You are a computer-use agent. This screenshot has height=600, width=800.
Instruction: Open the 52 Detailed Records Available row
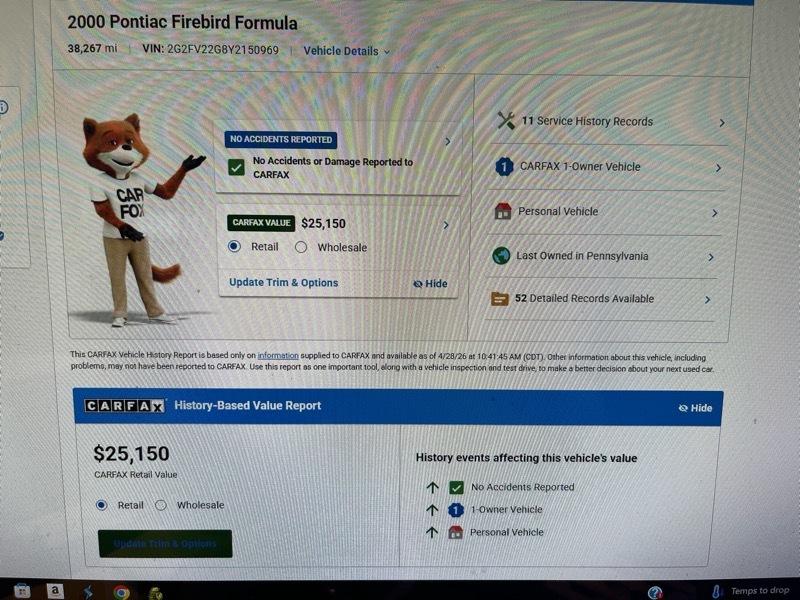(x=600, y=299)
